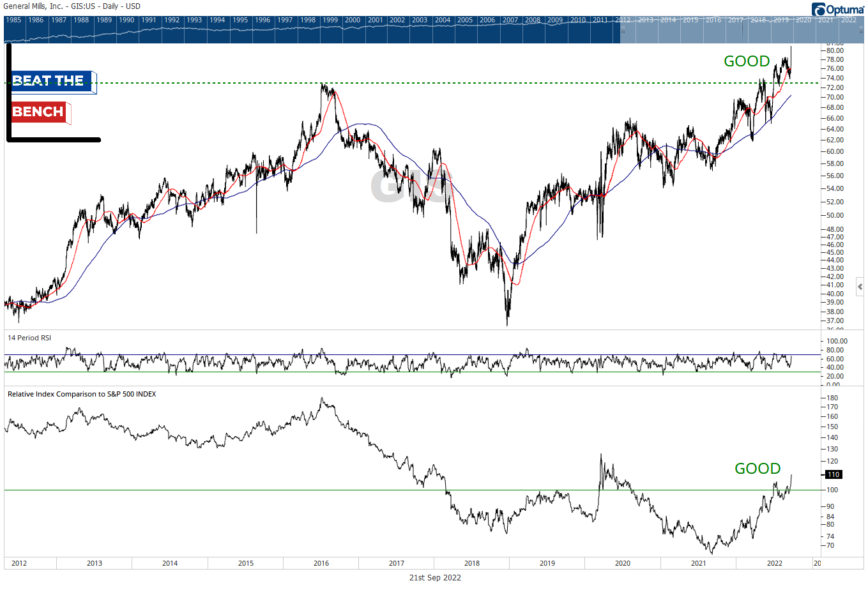Select the GOOD annotation in the price panel
The height and width of the screenshot is (590, 868).
[x=747, y=61]
